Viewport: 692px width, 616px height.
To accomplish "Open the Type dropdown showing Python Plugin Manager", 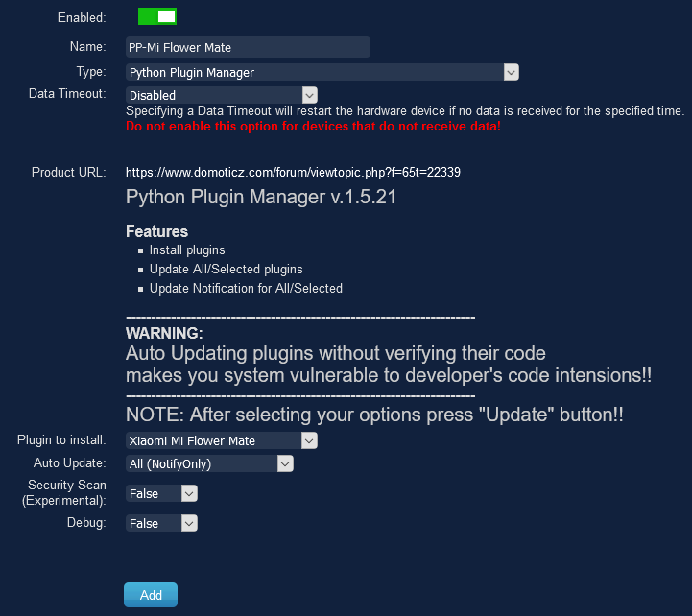I will point(322,72).
